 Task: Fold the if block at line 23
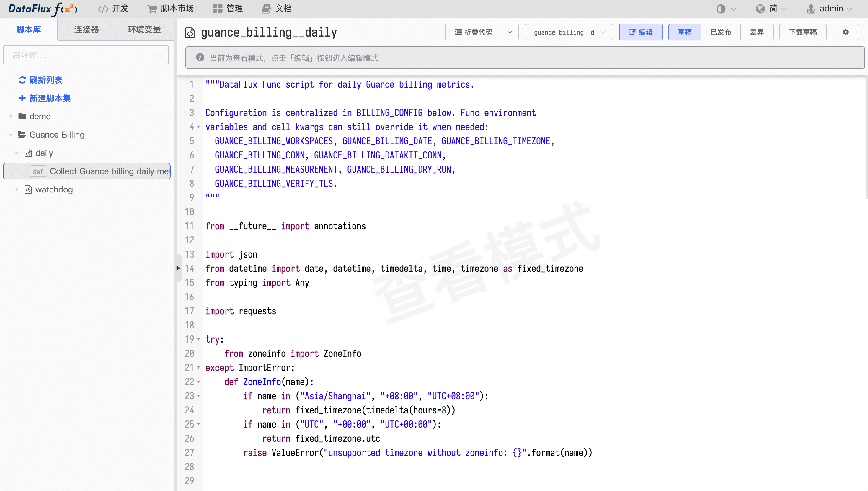coord(198,396)
